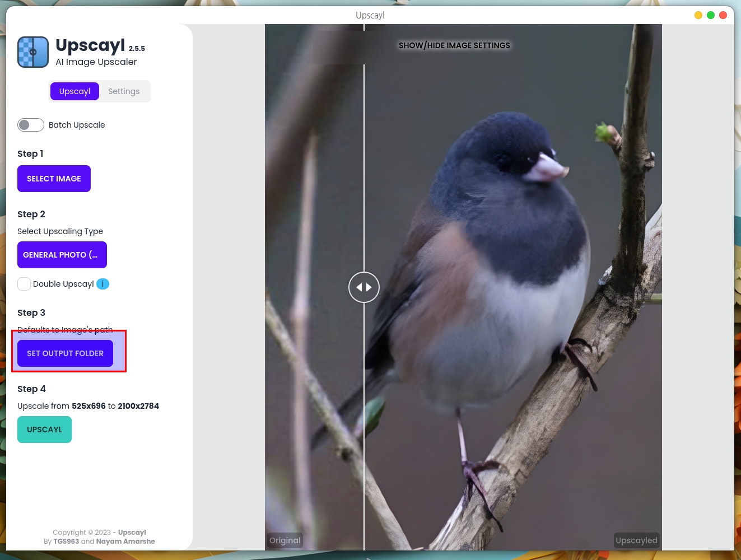The width and height of the screenshot is (741, 560).
Task: Start upscaling with the teal Upscayl button
Action: [x=44, y=430]
